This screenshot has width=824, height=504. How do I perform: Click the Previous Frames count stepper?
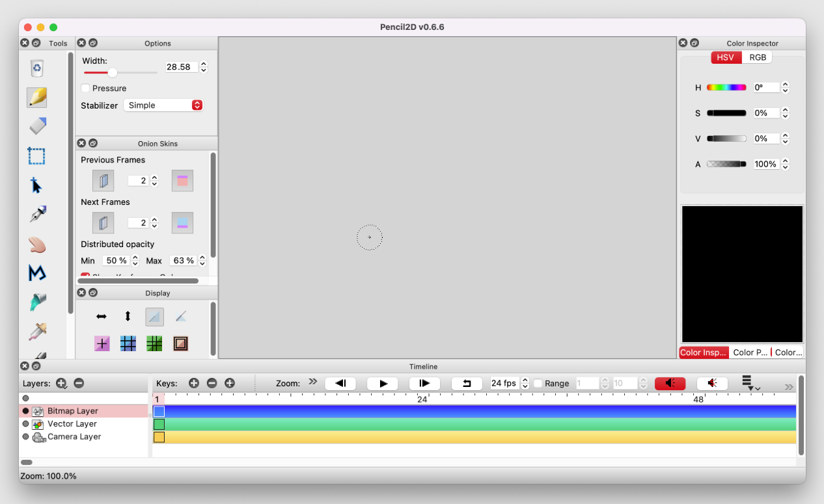click(x=154, y=181)
